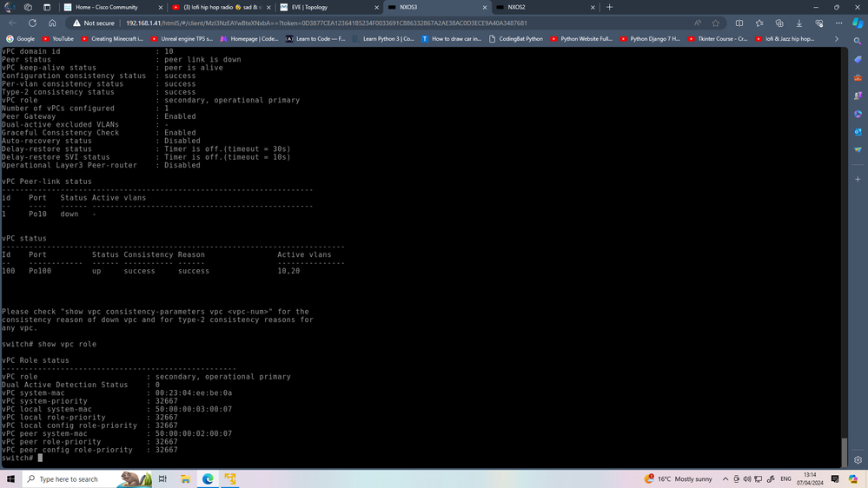
Task: Open the Google bookmark
Action: (21, 39)
